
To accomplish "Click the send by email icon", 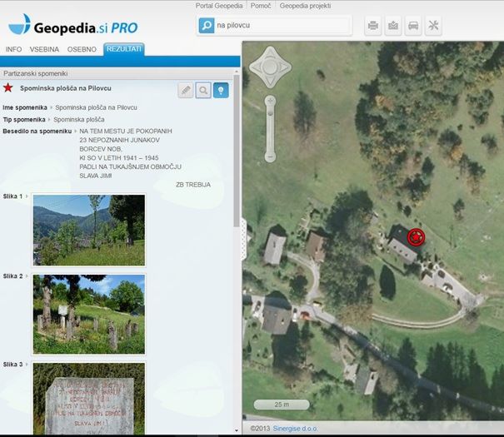I will click(393, 26).
